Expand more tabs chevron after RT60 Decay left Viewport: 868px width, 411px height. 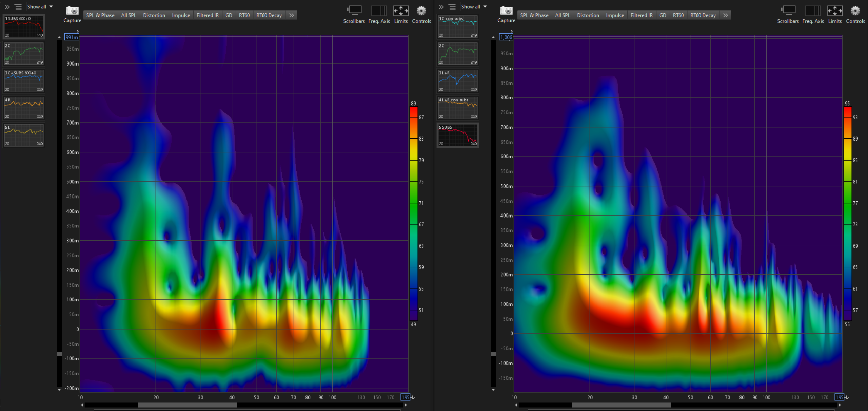tap(292, 15)
